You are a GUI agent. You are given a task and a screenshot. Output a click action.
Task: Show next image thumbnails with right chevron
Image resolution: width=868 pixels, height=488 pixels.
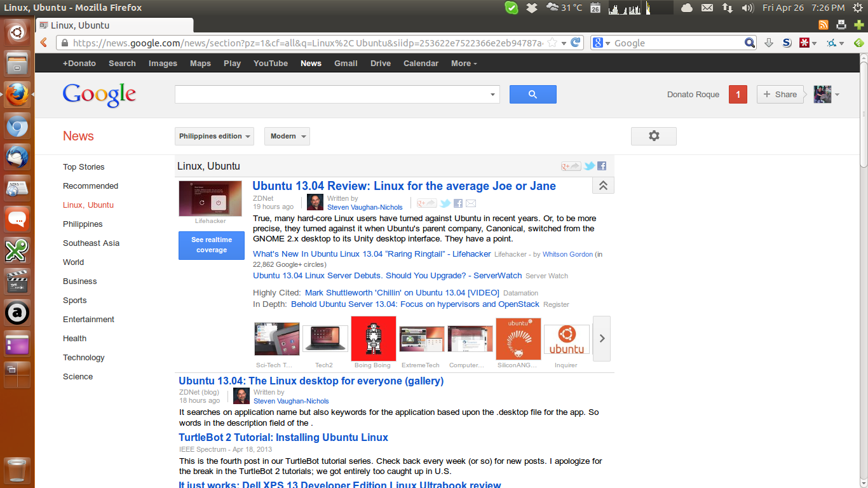602,339
